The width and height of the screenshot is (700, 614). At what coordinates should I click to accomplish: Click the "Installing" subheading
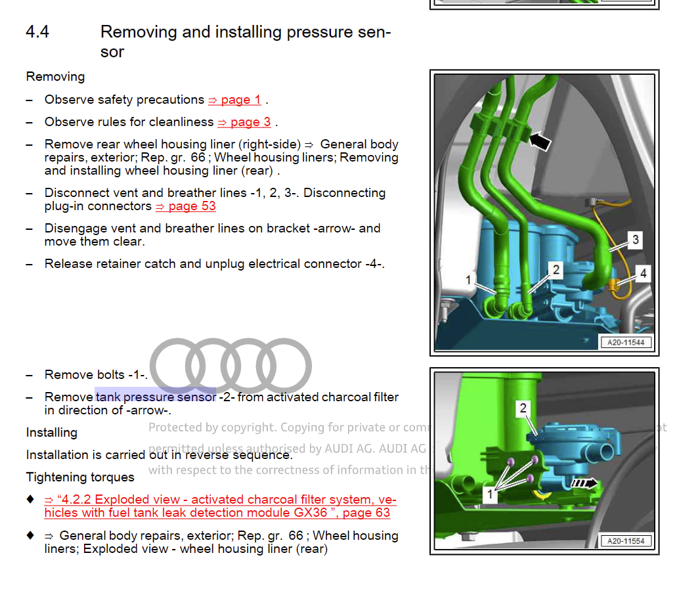(52, 433)
